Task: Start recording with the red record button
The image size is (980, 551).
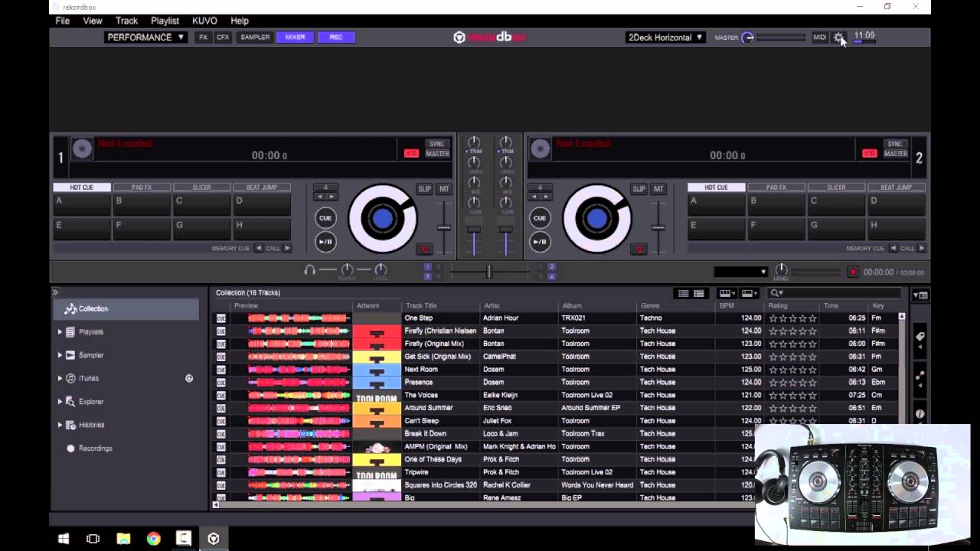Action: 853,272
